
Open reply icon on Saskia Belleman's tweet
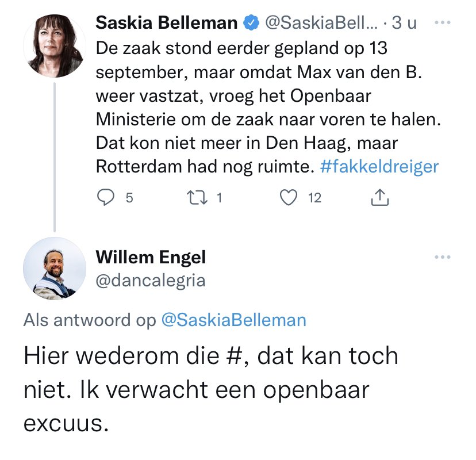click(x=105, y=197)
